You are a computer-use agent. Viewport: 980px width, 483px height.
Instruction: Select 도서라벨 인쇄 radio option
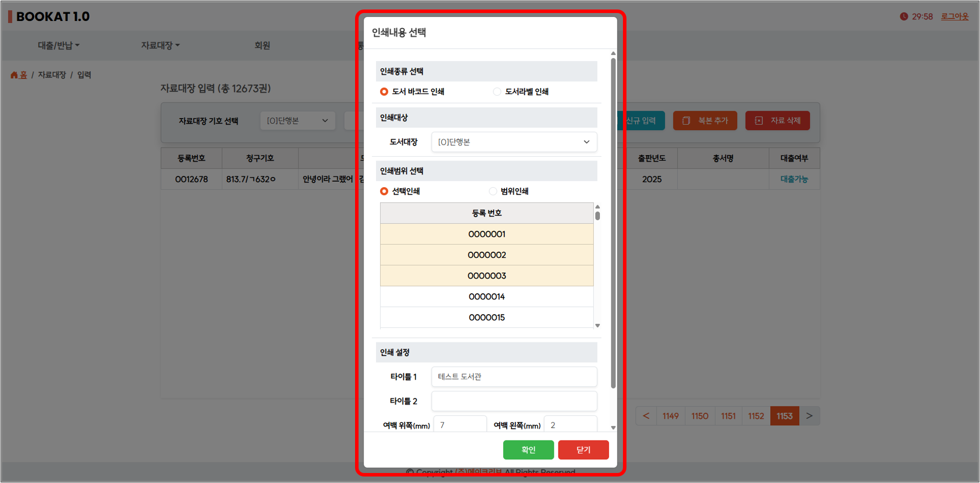point(497,92)
